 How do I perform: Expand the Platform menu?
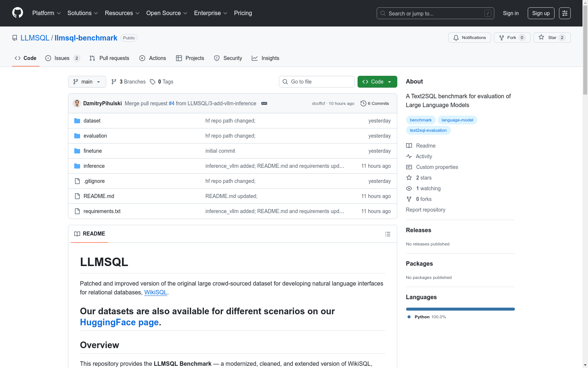[x=46, y=13]
